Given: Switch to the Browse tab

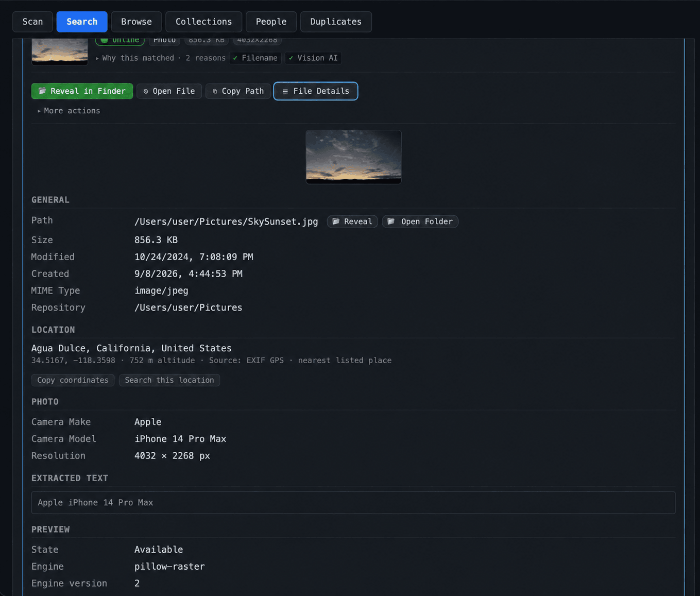Looking at the screenshot, I should (136, 22).
